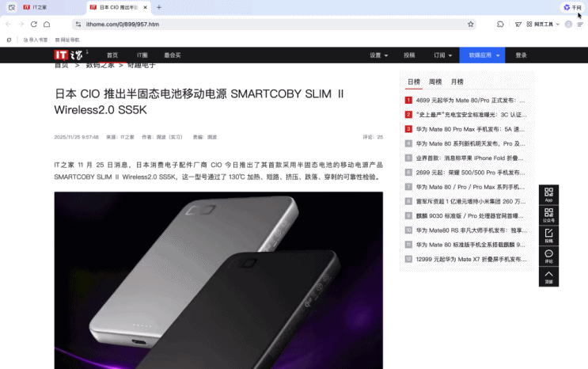
Task: Open ranking item 华为 Mate 80 Pro Max 手机发布
Action: click(470, 129)
